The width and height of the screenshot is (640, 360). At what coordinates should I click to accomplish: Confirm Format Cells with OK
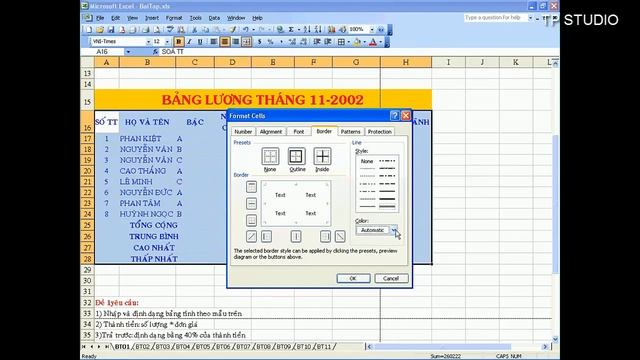click(x=353, y=278)
